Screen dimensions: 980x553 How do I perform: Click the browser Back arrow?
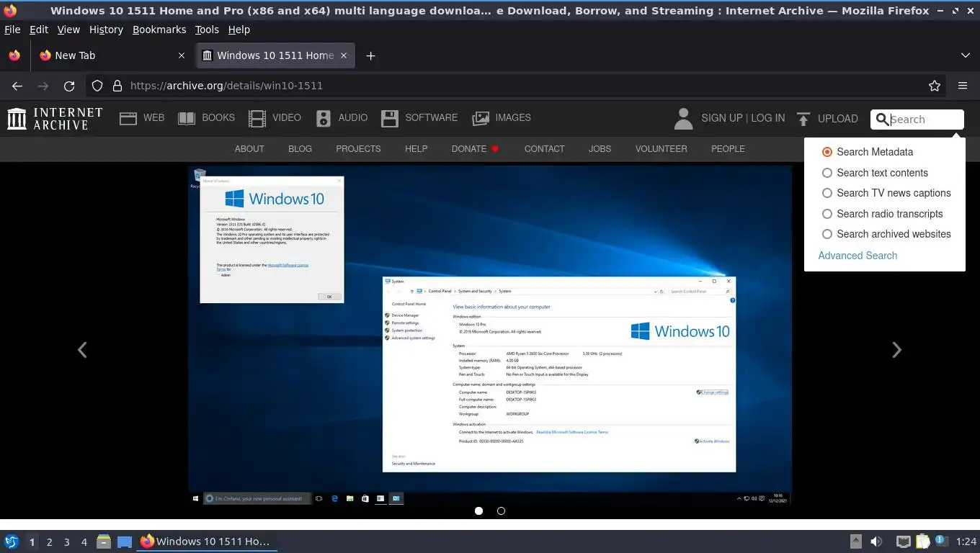[17, 86]
